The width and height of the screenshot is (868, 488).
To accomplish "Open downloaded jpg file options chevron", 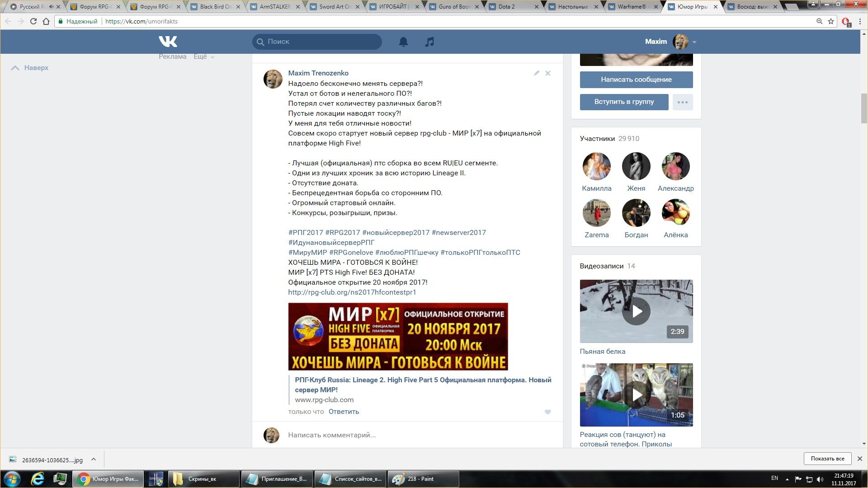I will coord(94,460).
